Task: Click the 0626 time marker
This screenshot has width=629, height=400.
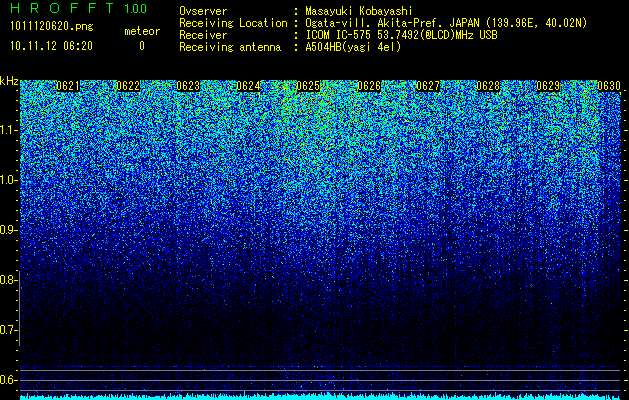Action: [369, 85]
